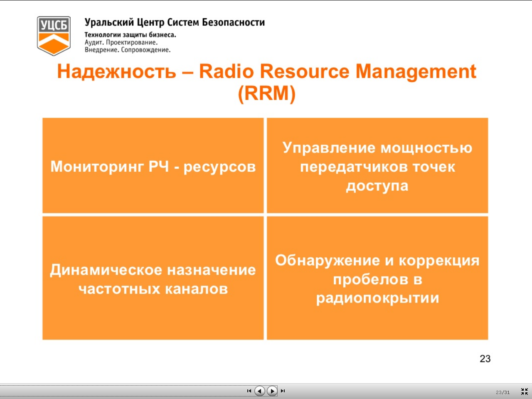Go to the previous slide
The width and height of the screenshot is (532, 399).
click(x=260, y=391)
